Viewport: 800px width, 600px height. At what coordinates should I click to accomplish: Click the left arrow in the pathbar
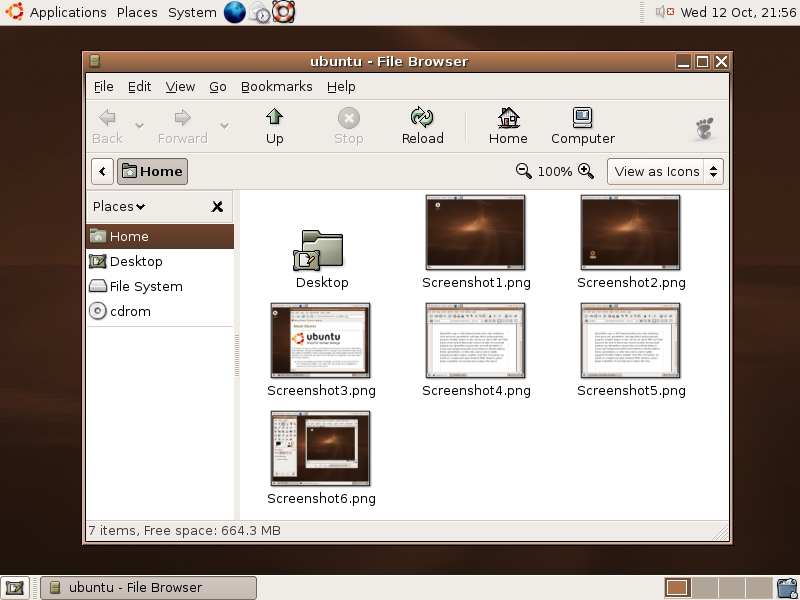[102, 171]
